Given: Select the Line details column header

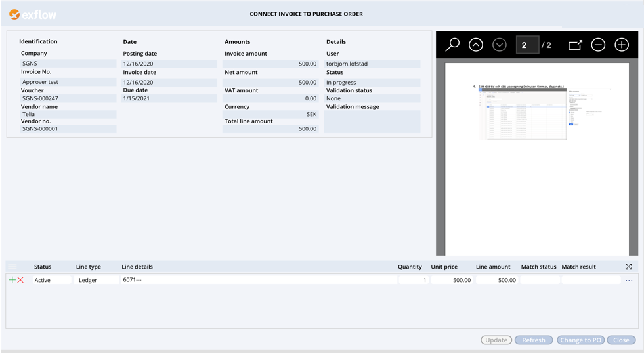Looking at the screenshot, I should pos(137,267).
